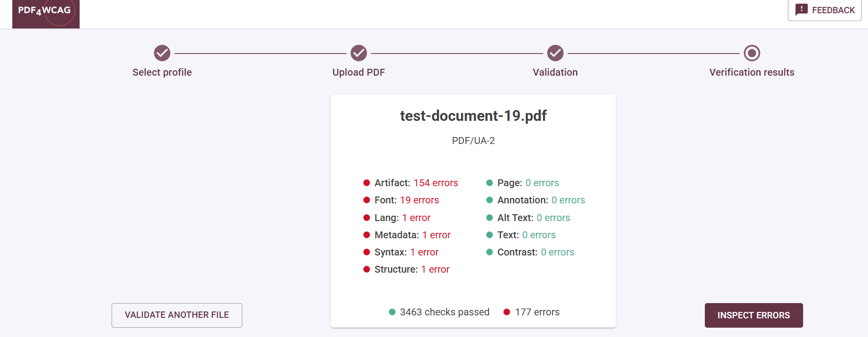This screenshot has width=868, height=337.
Task: Go to the Select profile step label
Action: [162, 72]
